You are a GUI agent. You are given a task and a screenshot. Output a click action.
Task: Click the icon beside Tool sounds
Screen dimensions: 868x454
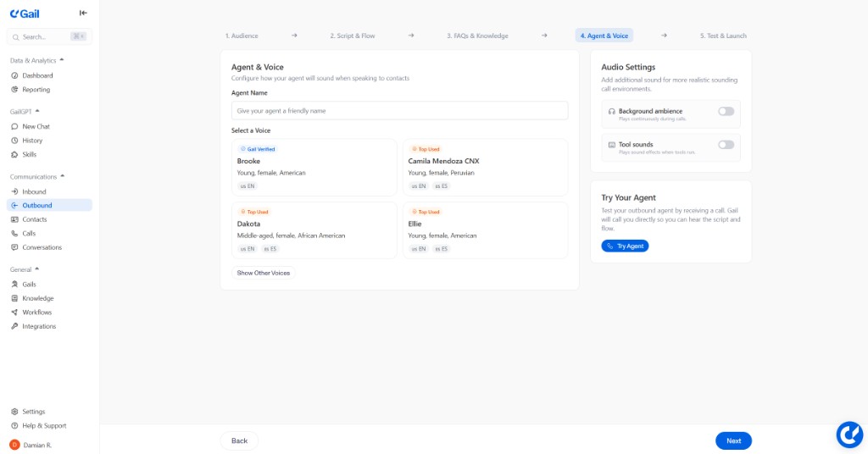[x=612, y=144]
